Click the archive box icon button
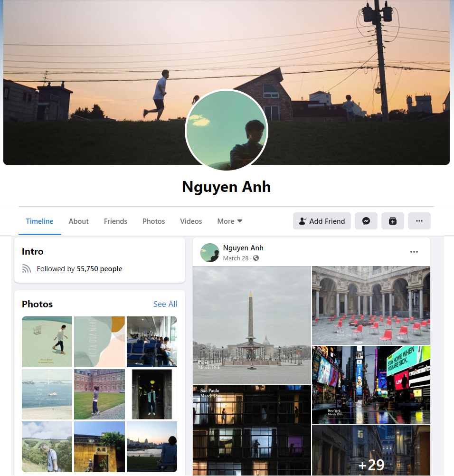The width and height of the screenshot is (454, 476). pos(392,221)
